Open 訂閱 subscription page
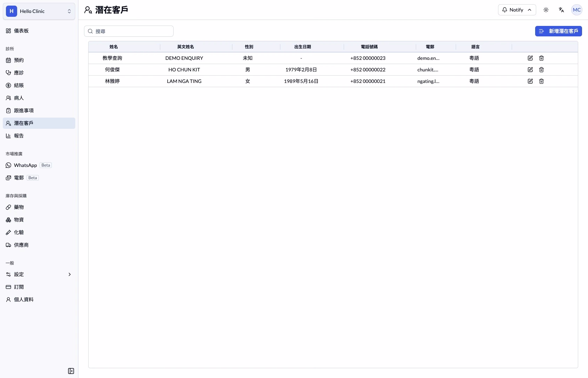Image resolution: width=588 pixels, height=378 pixels. coord(39,287)
